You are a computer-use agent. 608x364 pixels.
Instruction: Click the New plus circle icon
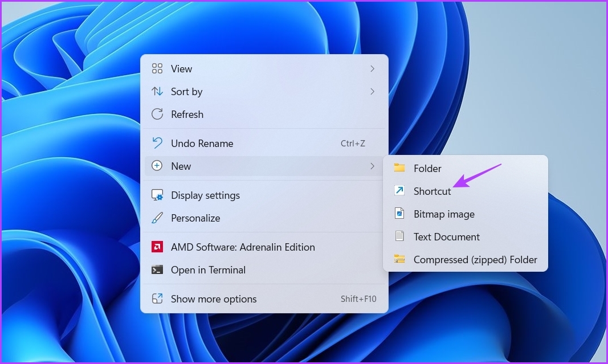[157, 166]
